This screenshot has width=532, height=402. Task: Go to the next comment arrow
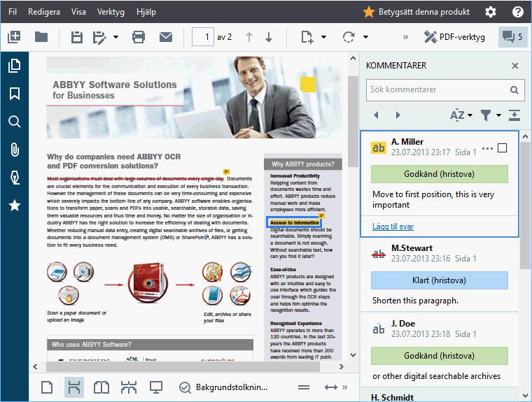pyautogui.click(x=398, y=115)
